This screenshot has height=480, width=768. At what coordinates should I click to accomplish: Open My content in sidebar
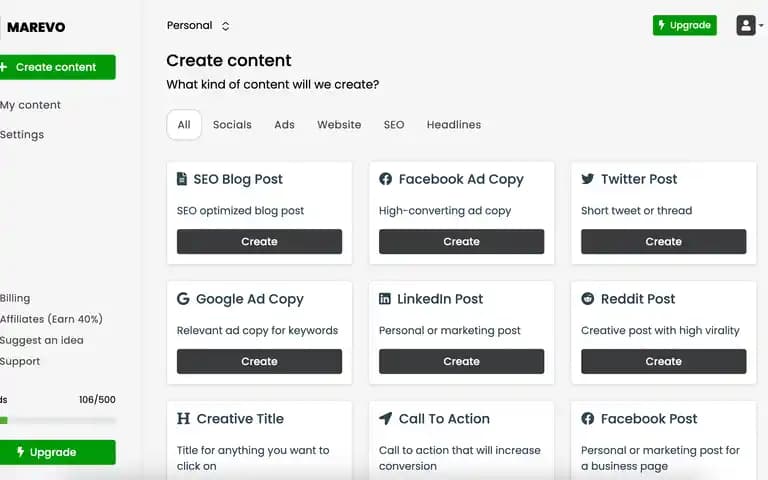[x=30, y=105]
